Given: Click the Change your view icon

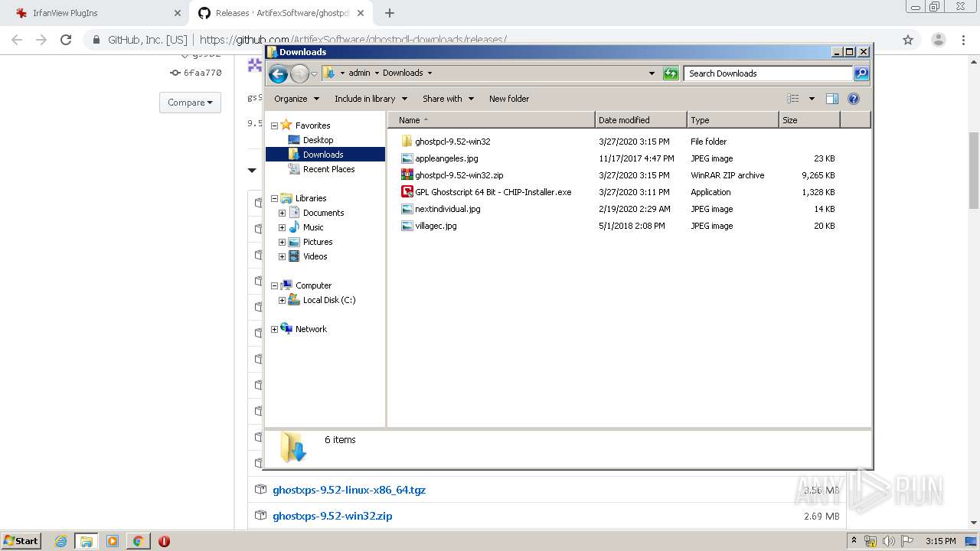Looking at the screenshot, I should [793, 99].
